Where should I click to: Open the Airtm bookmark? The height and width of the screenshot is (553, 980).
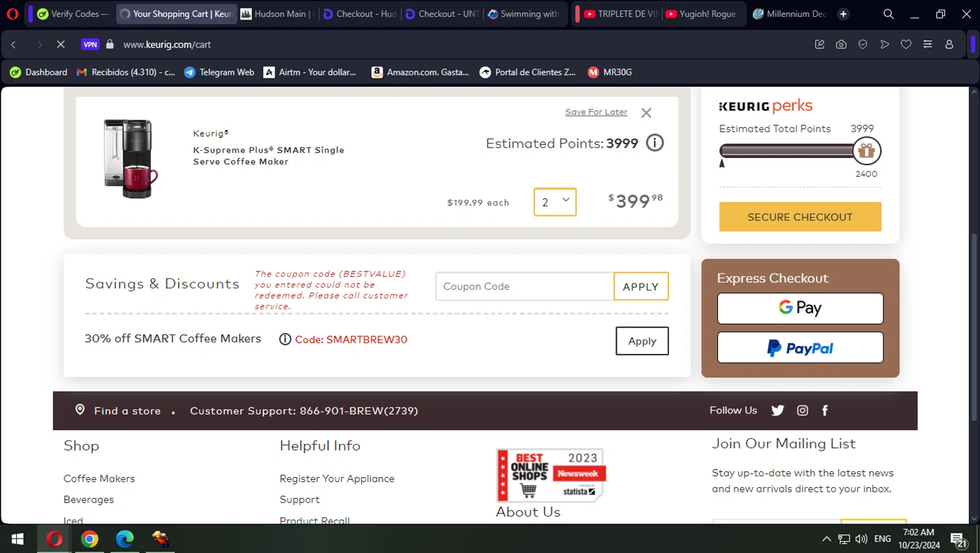(310, 72)
